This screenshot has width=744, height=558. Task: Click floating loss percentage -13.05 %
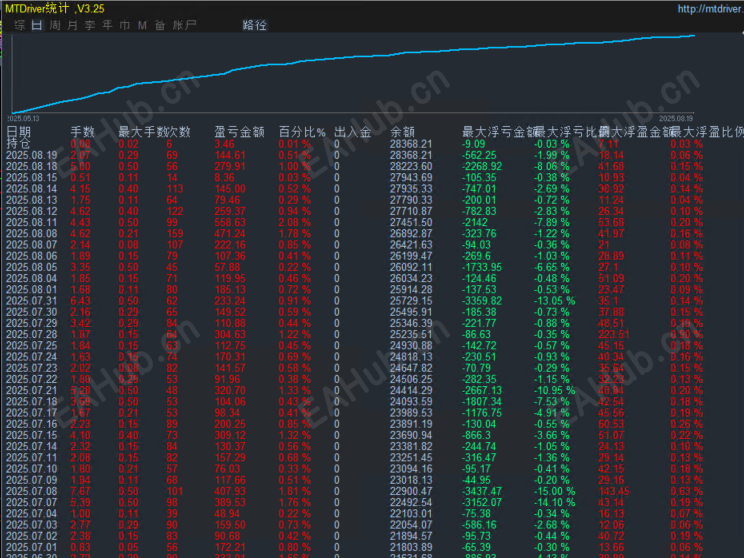pos(554,301)
